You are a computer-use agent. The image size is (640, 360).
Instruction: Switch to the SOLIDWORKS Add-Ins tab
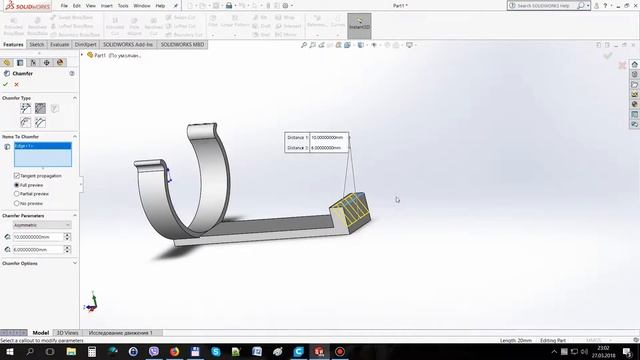tap(128, 44)
